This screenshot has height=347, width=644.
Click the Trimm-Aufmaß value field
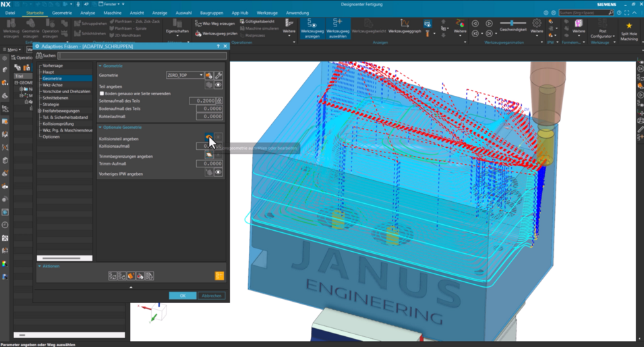tap(210, 163)
